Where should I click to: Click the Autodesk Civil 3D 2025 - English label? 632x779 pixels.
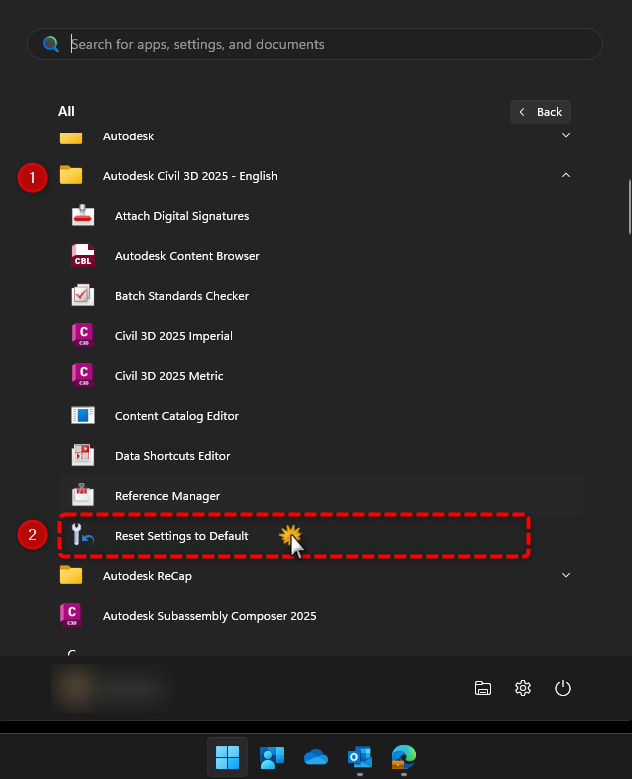click(x=190, y=176)
